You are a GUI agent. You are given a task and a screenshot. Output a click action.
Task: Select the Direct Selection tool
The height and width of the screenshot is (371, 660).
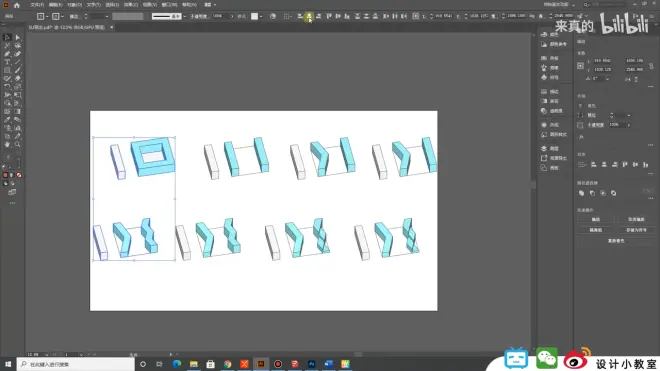coord(18,37)
